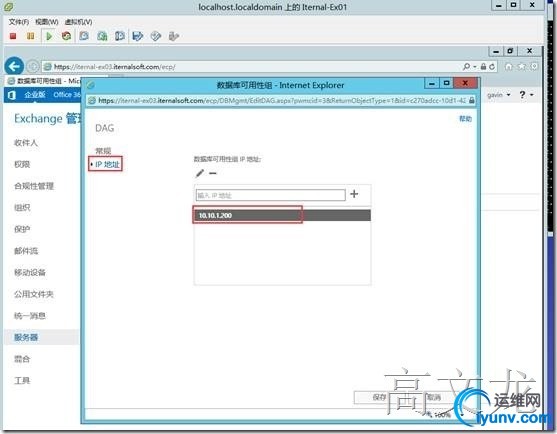Open 工具 in the Exchange sidebar

click(x=22, y=381)
